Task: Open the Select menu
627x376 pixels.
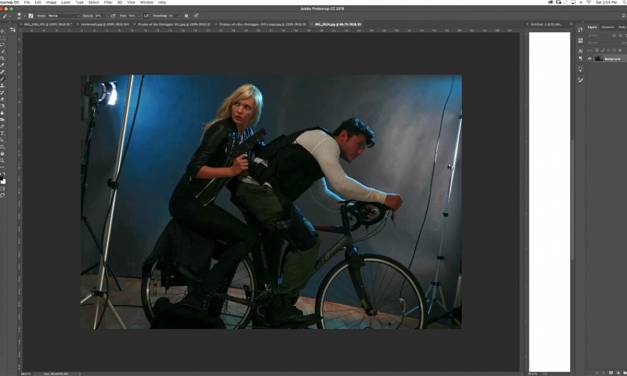Action: (x=94, y=2)
